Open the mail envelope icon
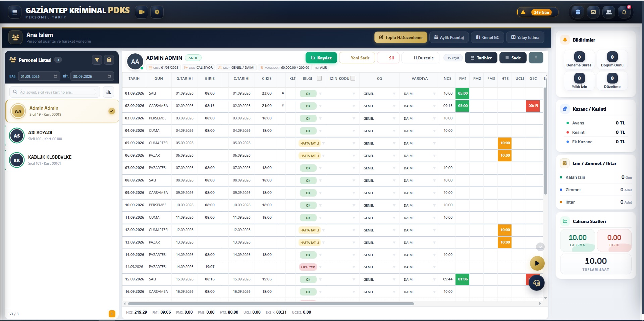This screenshot has height=321, width=644. pyautogui.click(x=593, y=12)
